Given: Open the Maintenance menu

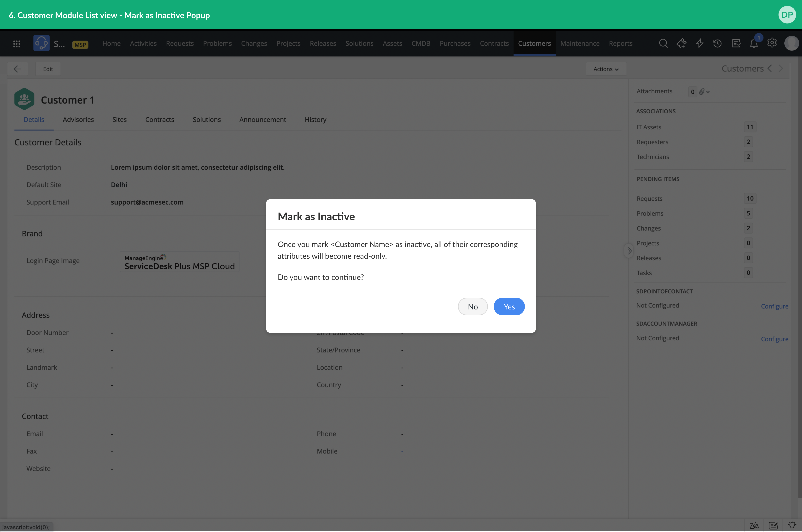Looking at the screenshot, I should (x=580, y=43).
